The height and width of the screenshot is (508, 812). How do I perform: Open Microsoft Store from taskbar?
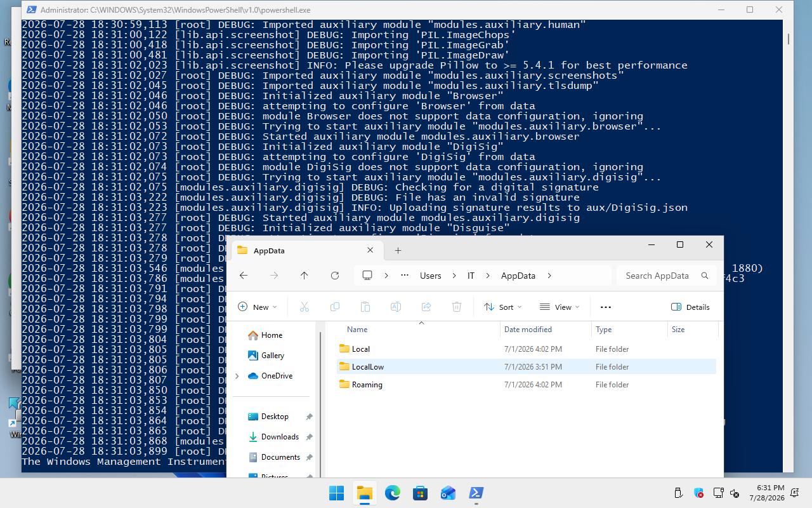click(420, 493)
